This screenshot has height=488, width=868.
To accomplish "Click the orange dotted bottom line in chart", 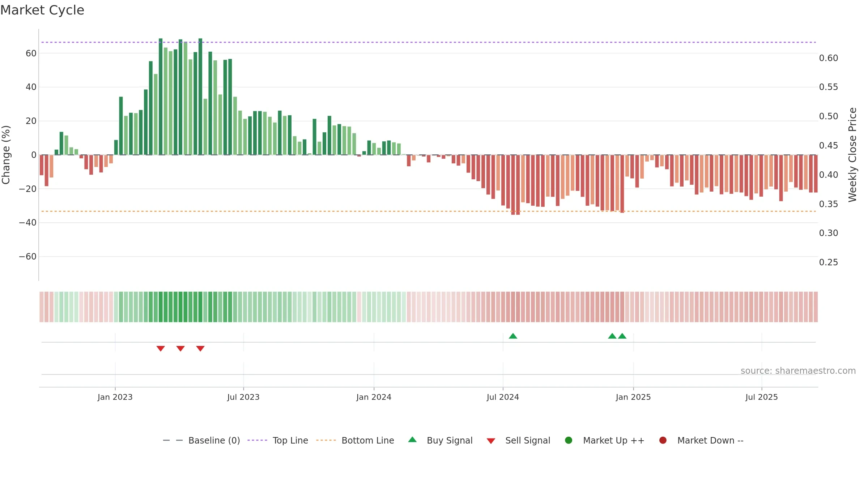I will 429,211.
